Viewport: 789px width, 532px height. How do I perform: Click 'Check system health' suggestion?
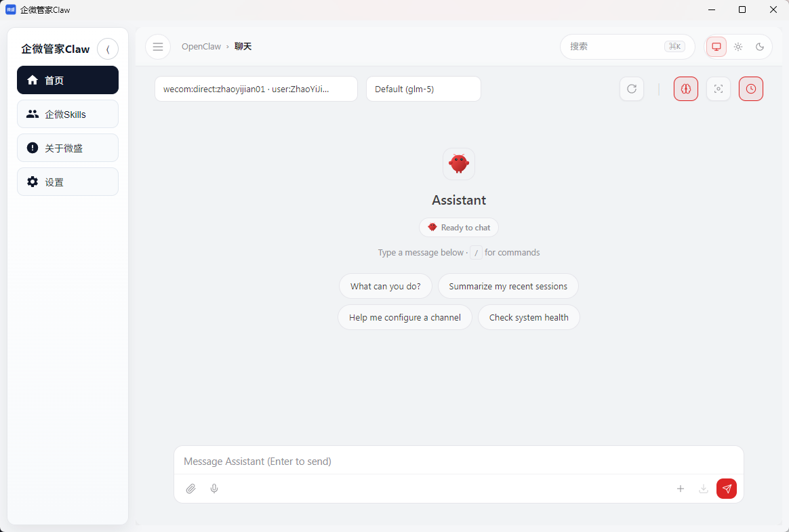(x=529, y=318)
